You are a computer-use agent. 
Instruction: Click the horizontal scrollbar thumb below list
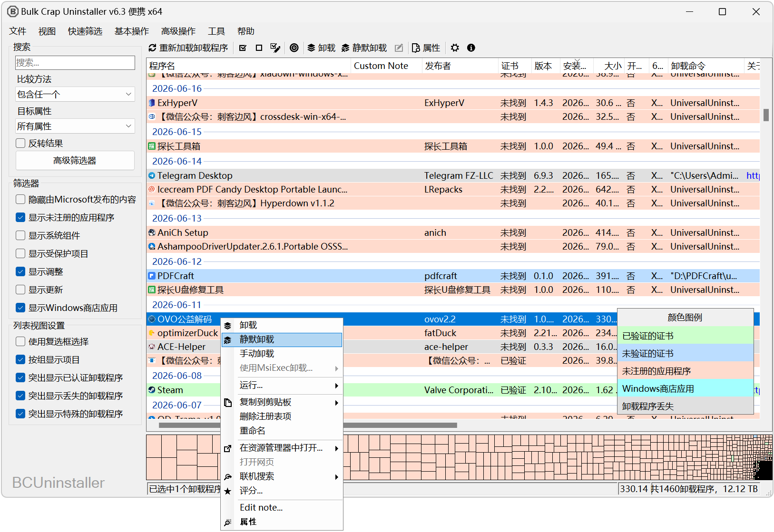click(x=308, y=426)
